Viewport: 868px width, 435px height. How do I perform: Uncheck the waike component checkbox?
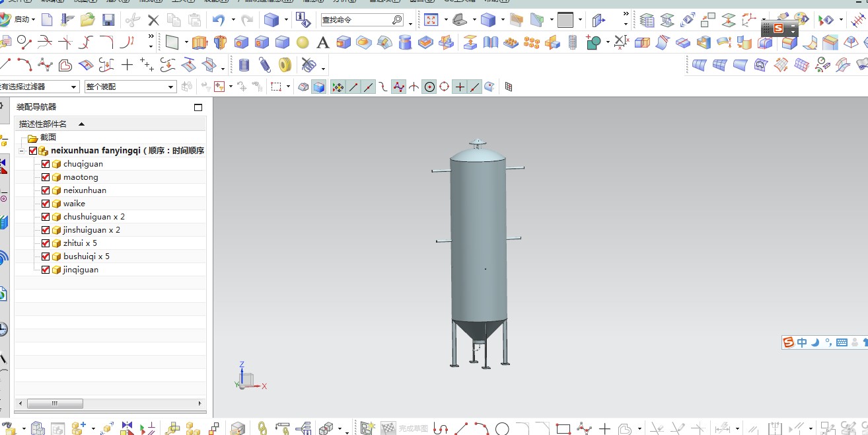coord(46,204)
